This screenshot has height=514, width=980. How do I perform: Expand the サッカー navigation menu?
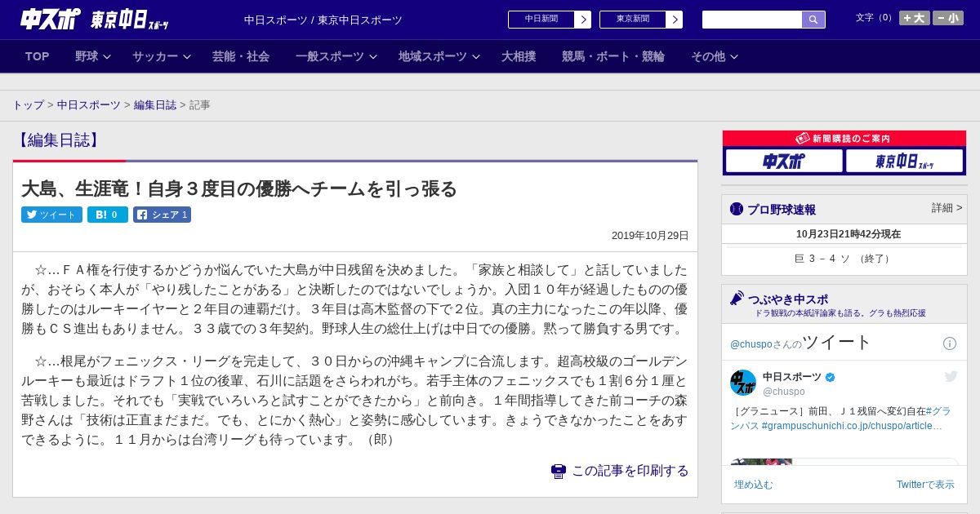tap(162, 56)
